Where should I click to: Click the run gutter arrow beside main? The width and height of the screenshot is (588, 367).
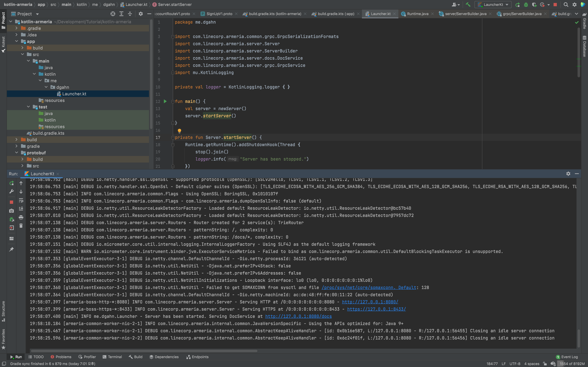pyautogui.click(x=165, y=101)
